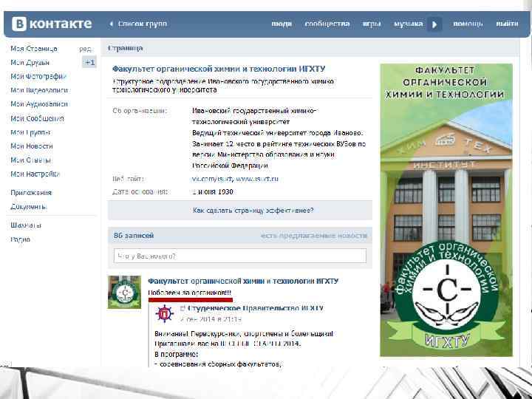532x399 pixels.
Task: Click the founding date 1 июня 1930
Action: (x=212, y=192)
